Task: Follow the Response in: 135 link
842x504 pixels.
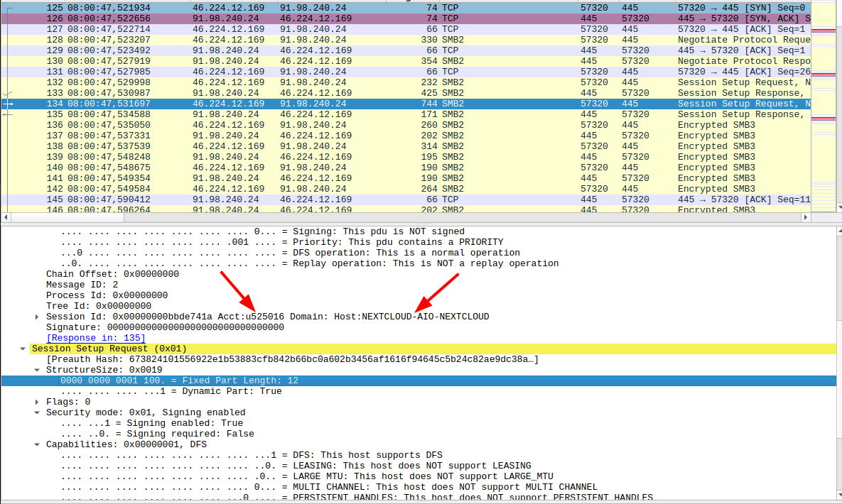Action: pos(95,338)
